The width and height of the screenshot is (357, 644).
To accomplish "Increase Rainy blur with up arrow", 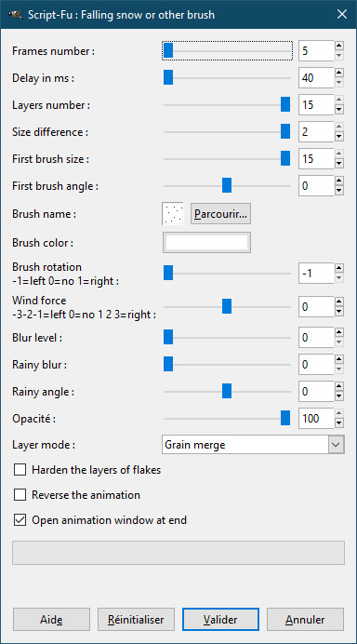I will tap(339, 359).
